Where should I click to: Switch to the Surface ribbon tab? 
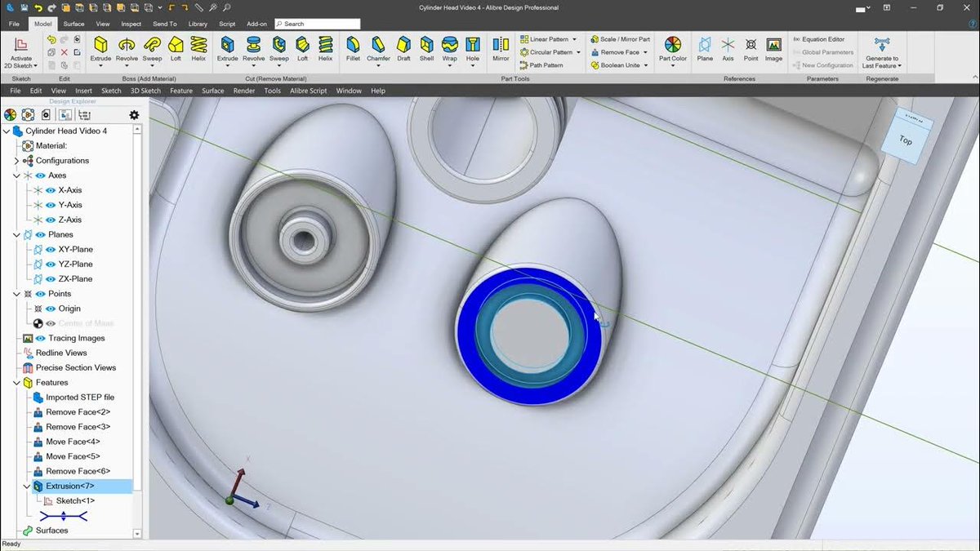[73, 24]
